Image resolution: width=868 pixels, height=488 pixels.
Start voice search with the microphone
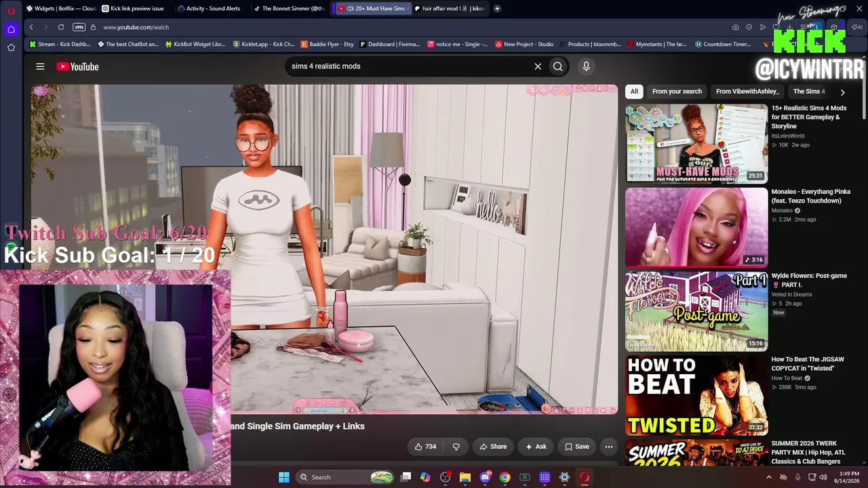587,66
